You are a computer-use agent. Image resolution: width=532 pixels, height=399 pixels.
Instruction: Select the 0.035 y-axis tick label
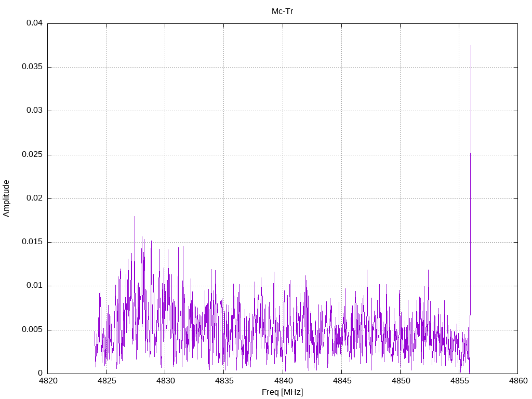(32, 67)
